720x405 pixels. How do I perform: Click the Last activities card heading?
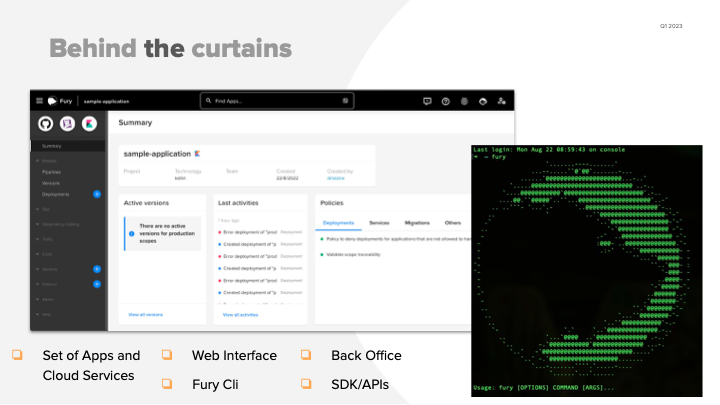pos(238,203)
